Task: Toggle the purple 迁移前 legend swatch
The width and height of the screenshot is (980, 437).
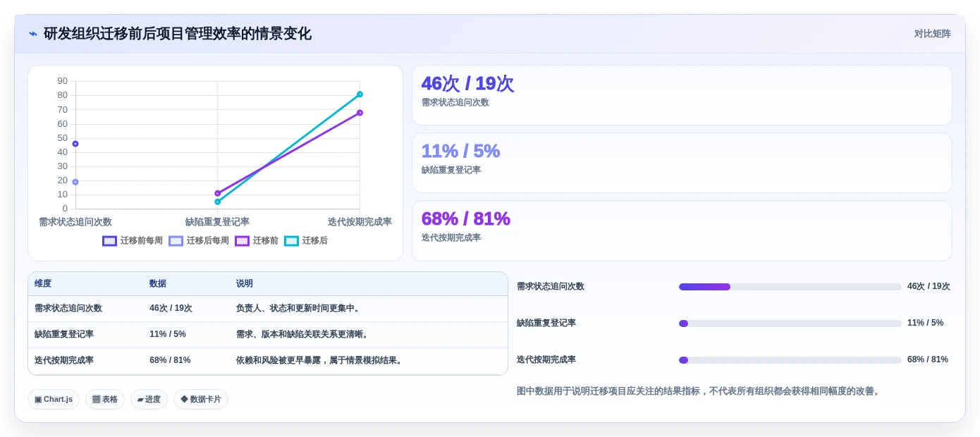Action: coord(242,241)
